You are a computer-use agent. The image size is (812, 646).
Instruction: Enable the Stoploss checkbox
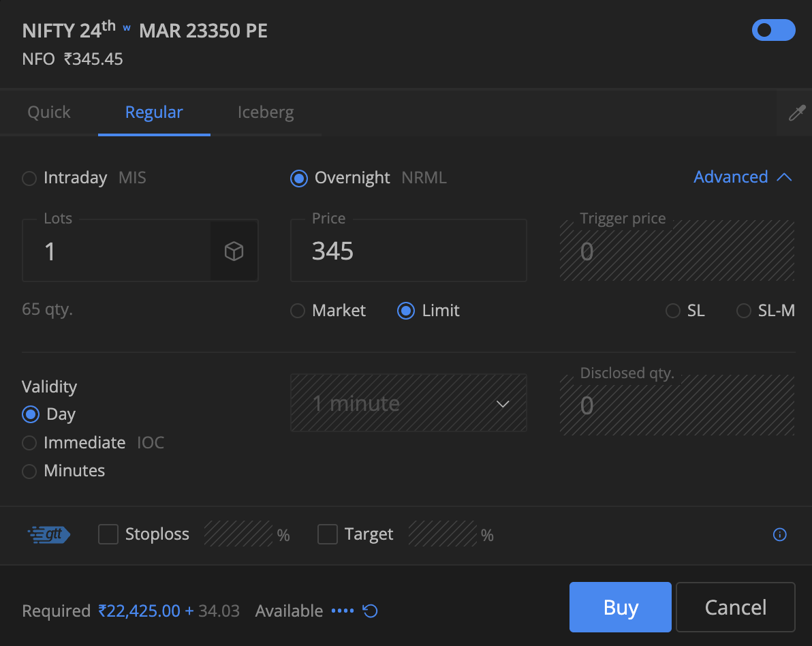108,535
